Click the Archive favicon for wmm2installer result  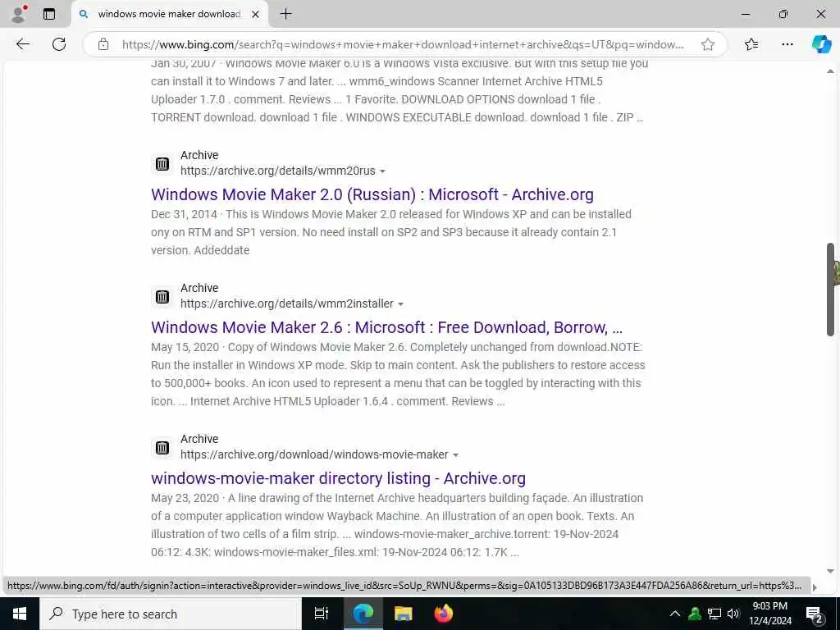pyautogui.click(x=162, y=297)
